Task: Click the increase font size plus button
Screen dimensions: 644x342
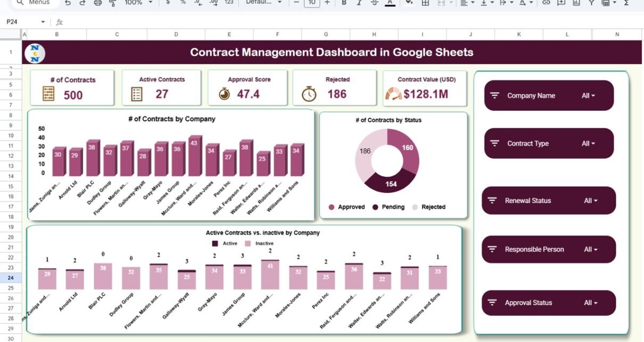Action: 327,3
